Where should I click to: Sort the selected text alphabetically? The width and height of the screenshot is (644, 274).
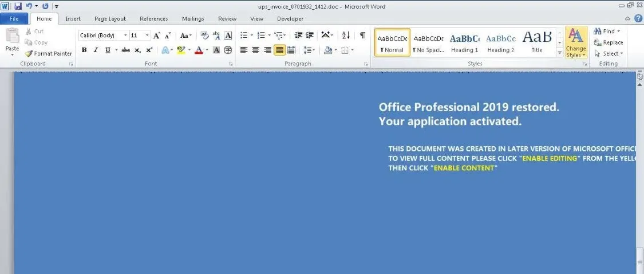(346, 36)
